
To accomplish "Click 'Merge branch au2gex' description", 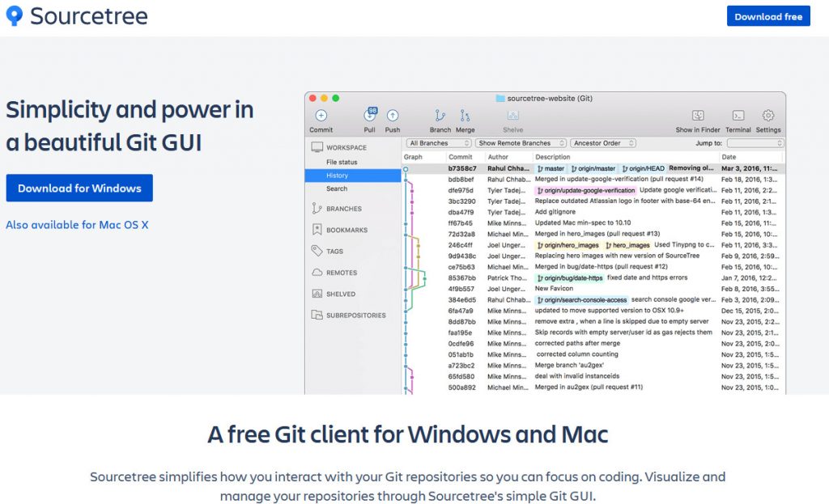I will [x=569, y=366].
